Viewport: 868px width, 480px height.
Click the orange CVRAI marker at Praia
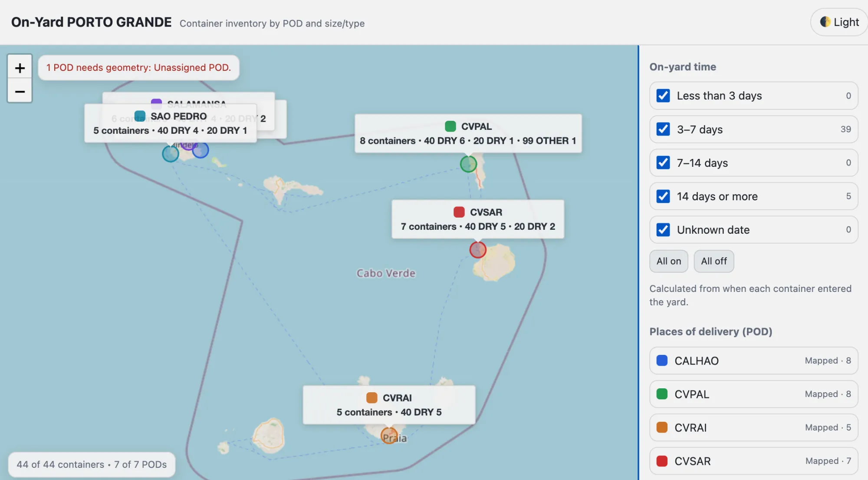[x=389, y=435]
